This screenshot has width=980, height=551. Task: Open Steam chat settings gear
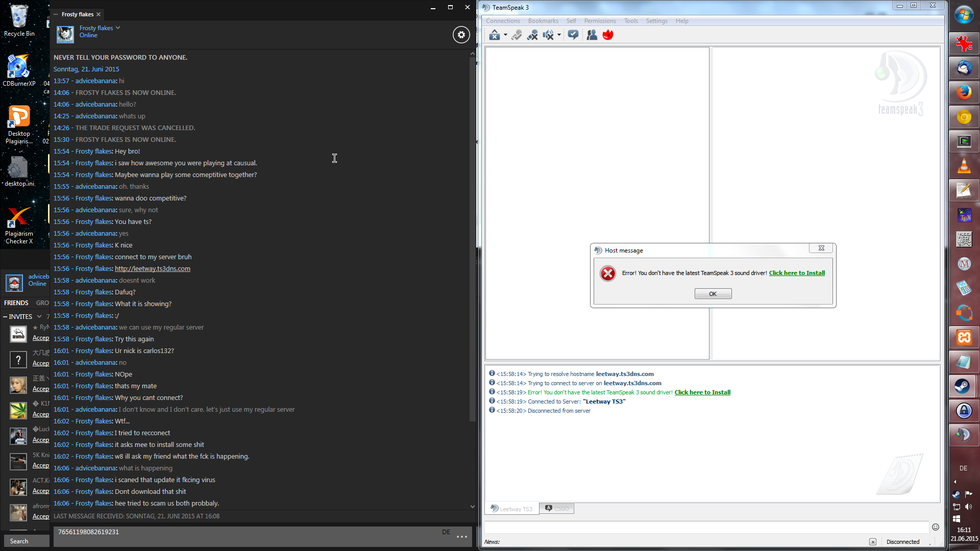461,35
